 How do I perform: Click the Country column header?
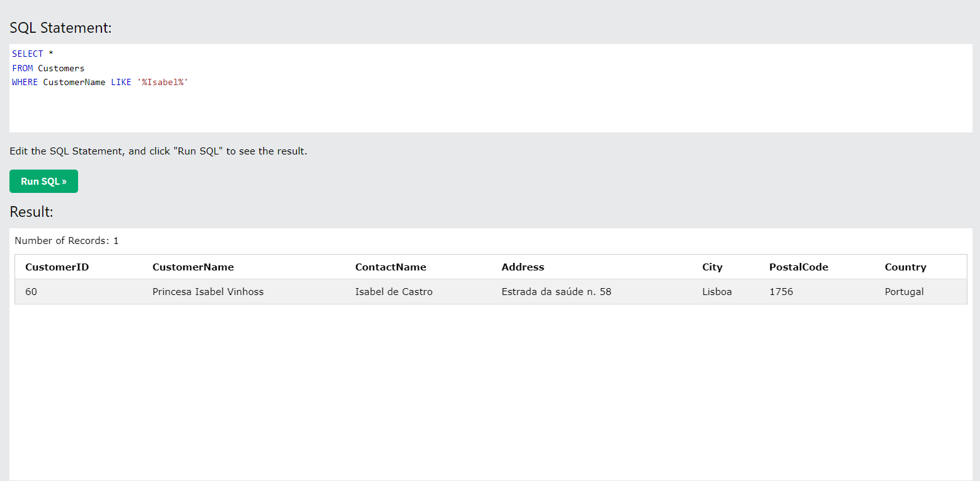(x=905, y=267)
